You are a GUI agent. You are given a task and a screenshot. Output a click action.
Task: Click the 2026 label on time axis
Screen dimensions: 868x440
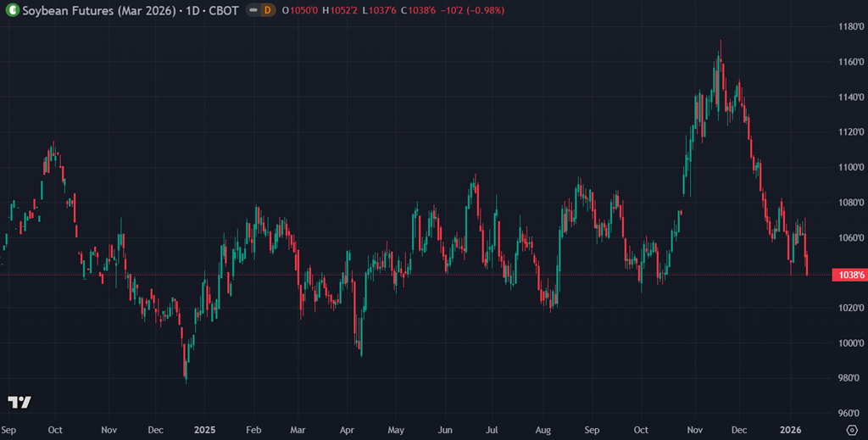tap(790, 430)
